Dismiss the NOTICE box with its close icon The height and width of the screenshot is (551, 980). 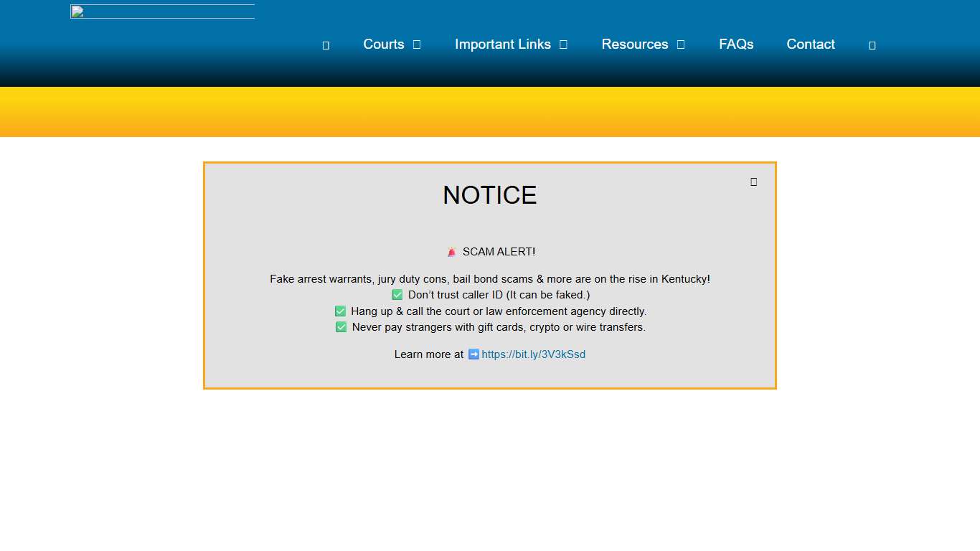click(753, 182)
